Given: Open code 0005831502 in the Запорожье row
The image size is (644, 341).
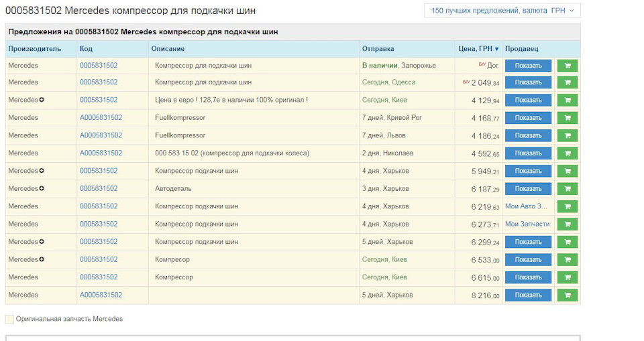Looking at the screenshot, I should click(x=99, y=65).
